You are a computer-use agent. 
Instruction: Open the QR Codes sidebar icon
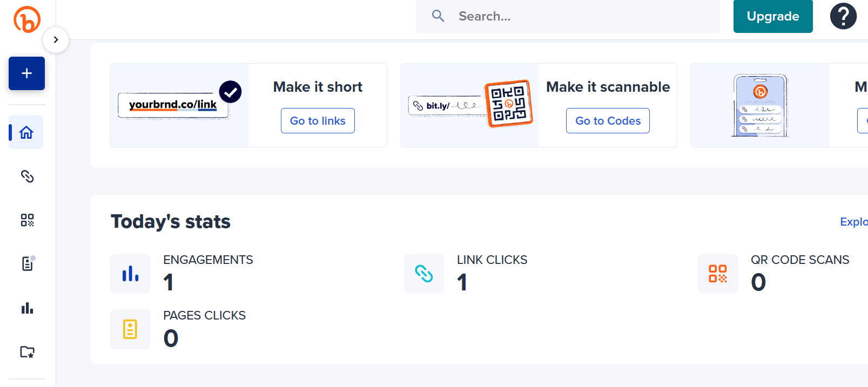[x=27, y=220]
